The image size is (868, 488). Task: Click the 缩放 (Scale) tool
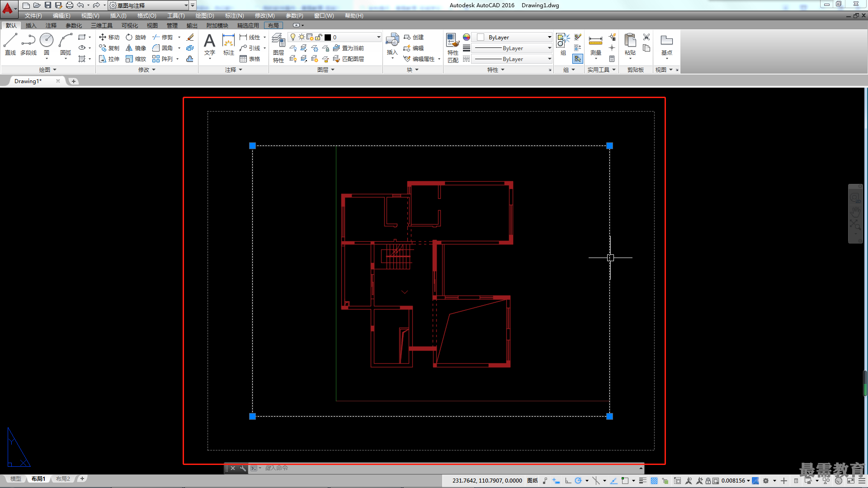[x=136, y=59]
